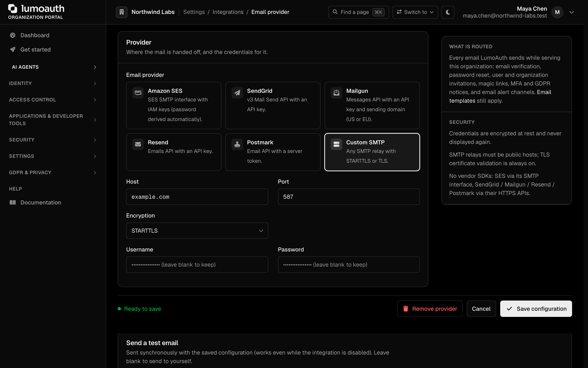The height and width of the screenshot is (368, 588).
Task: Select the Custom SMTP provider card
Action: (x=372, y=152)
